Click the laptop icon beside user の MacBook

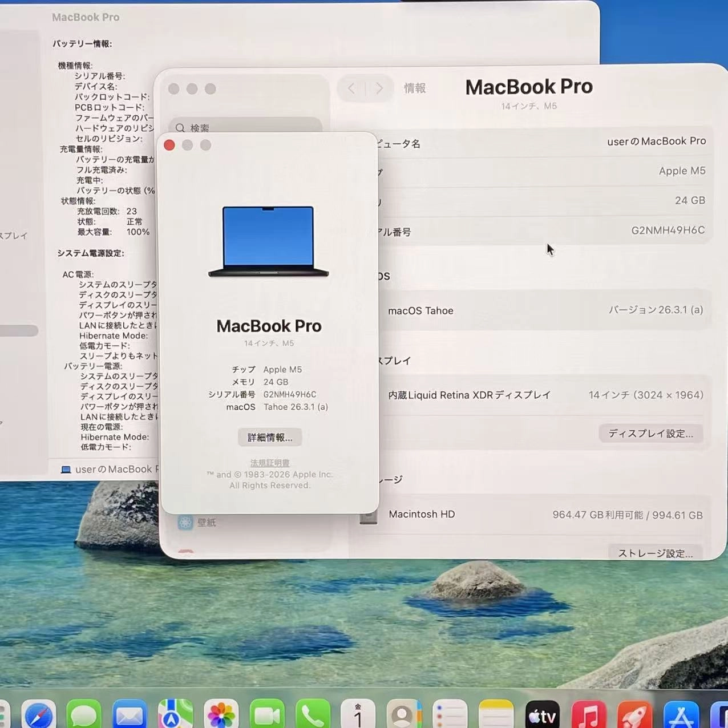pyautogui.click(x=66, y=470)
